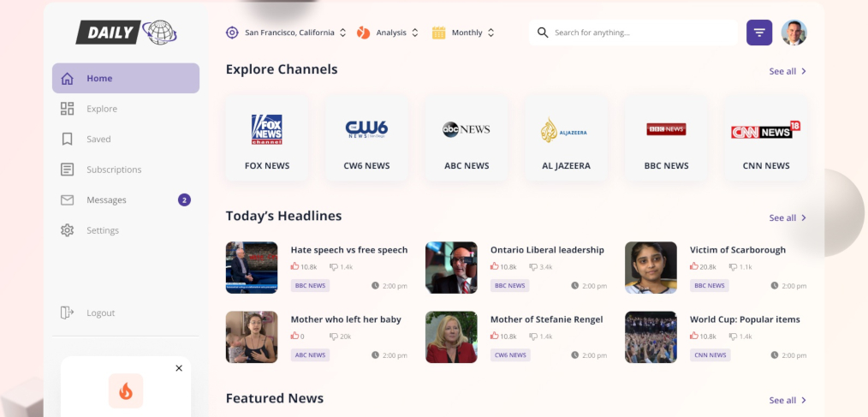This screenshot has height=417, width=868.
Task: Click See all for Explore Channels
Action: (x=788, y=71)
